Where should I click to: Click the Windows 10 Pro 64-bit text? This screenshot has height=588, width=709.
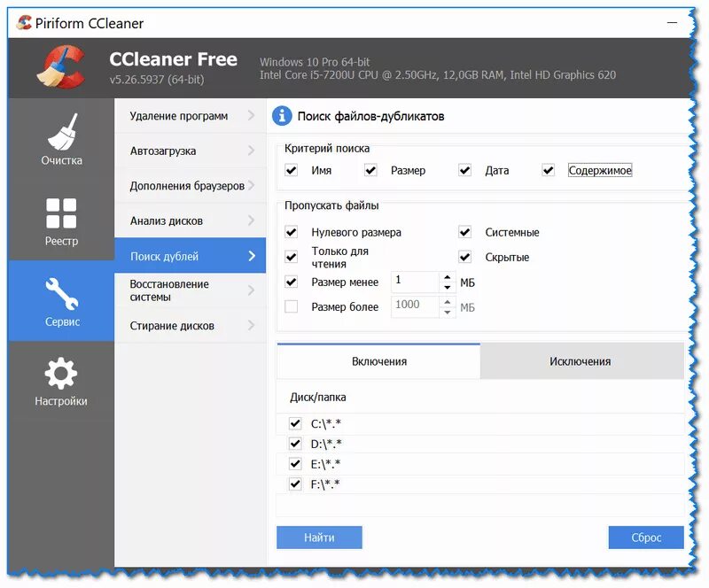coord(315,62)
